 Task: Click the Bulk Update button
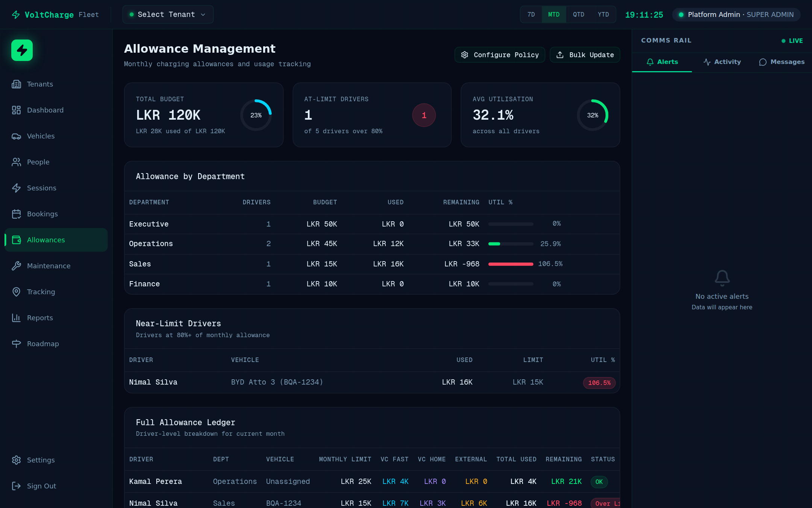(585, 55)
